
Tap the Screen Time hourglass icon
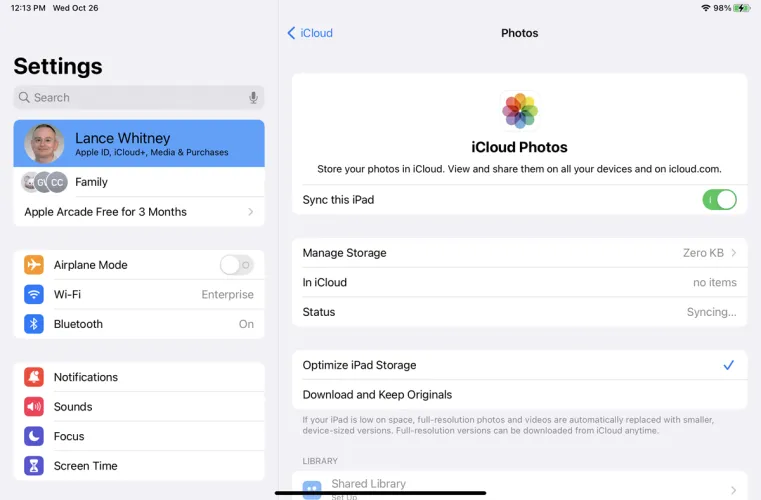click(x=35, y=466)
